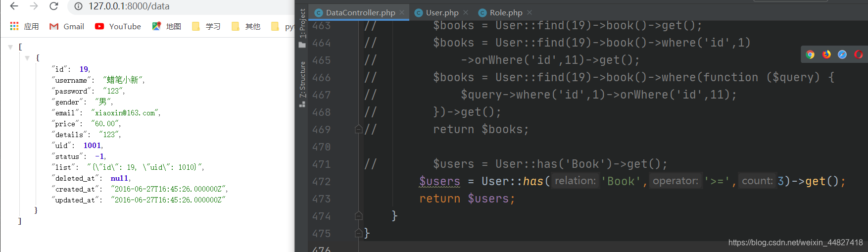Open page in Opera browser icon
This screenshot has width=868, height=252.
click(x=859, y=54)
